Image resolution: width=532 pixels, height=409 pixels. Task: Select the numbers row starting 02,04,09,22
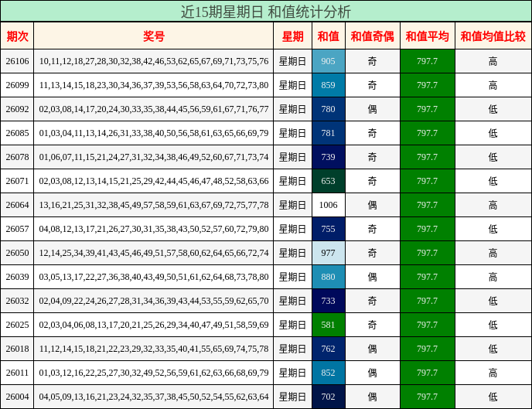(x=154, y=301)
